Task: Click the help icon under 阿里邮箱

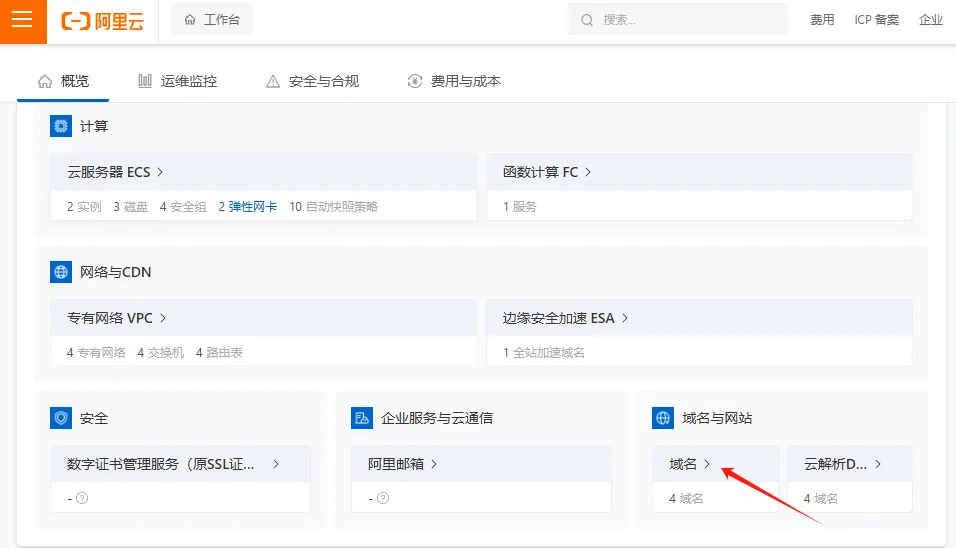Action: 383,498
